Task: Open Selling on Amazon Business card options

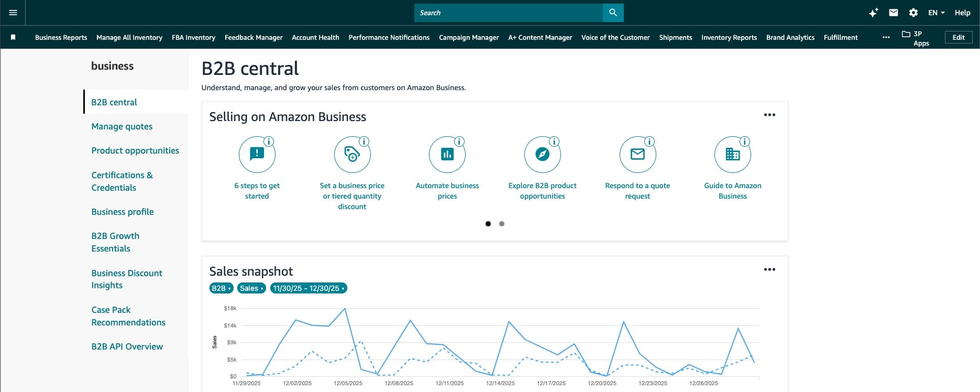Action: 769,115
